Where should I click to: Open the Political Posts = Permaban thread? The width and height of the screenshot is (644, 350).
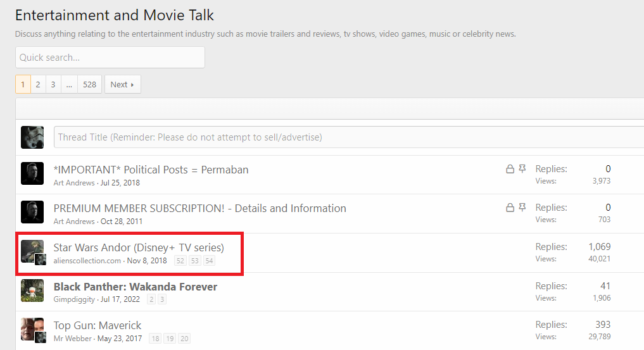[151, 170]
